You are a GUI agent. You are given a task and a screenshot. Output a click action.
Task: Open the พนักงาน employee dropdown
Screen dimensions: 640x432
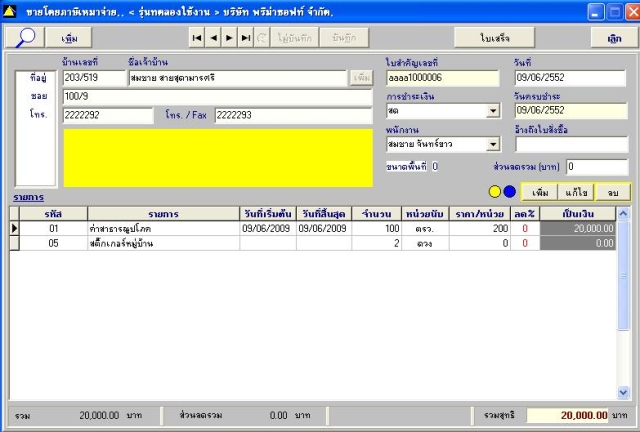click(x=493, y=144)
